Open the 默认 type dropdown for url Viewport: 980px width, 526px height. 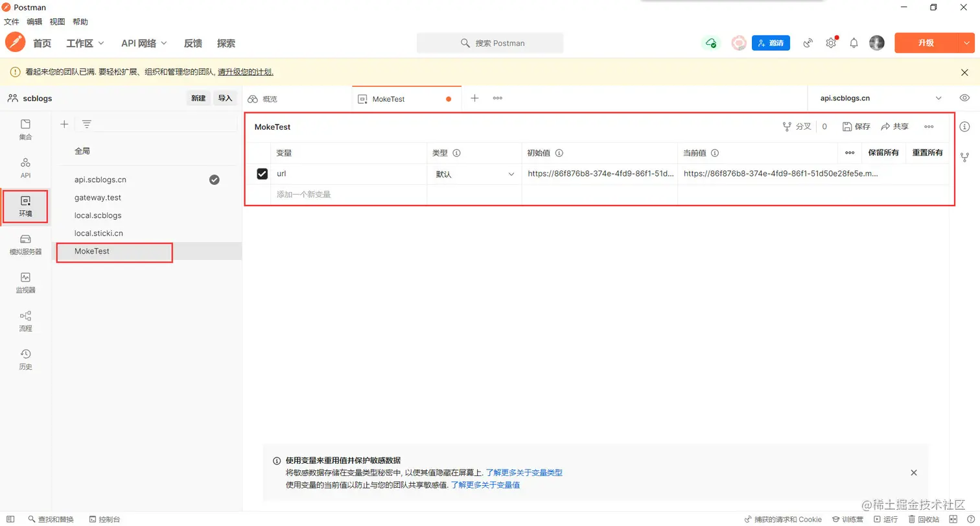[474, 174]
